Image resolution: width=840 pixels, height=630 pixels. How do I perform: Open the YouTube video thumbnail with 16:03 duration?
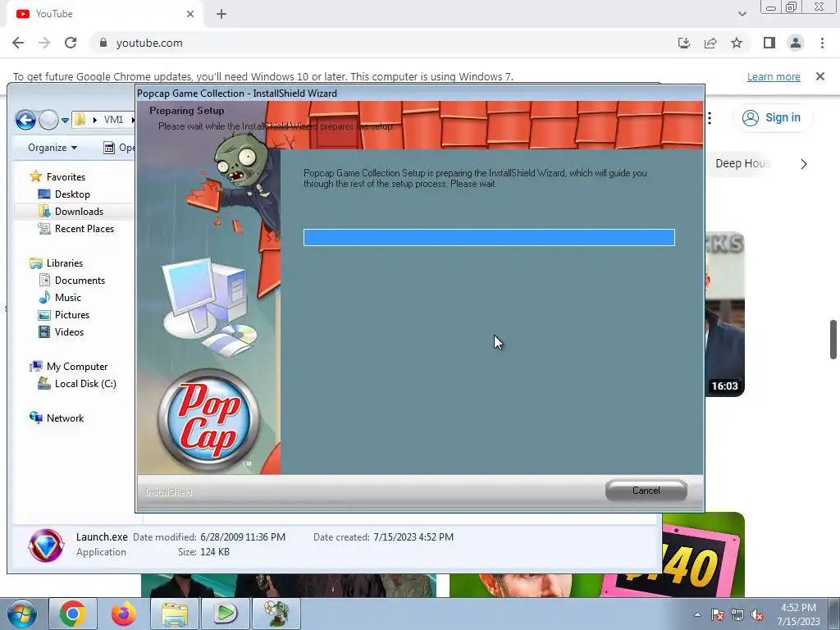(x=725, y=314)
